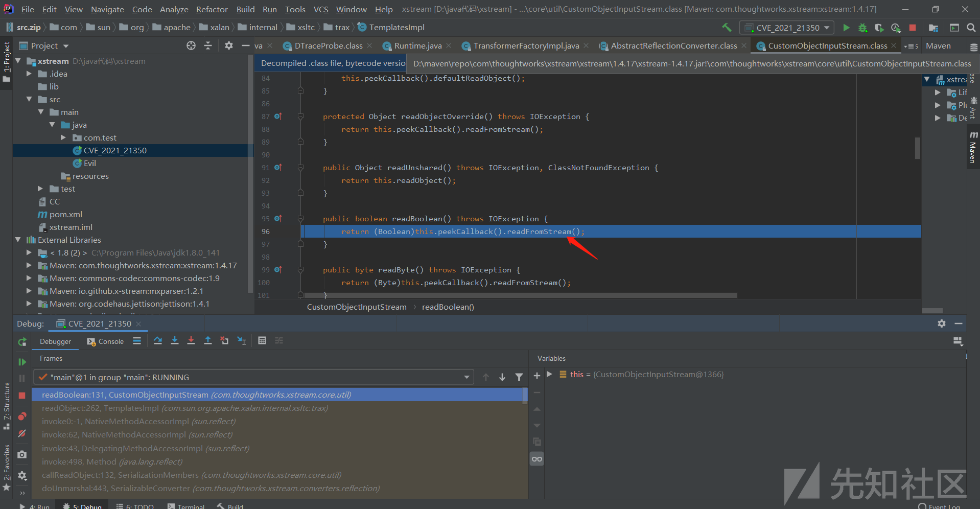This screenshot has height=509, width=980.
Task: Open the CVE_2021_21350 run configuration dropdown
Action: tap(787, 28)
